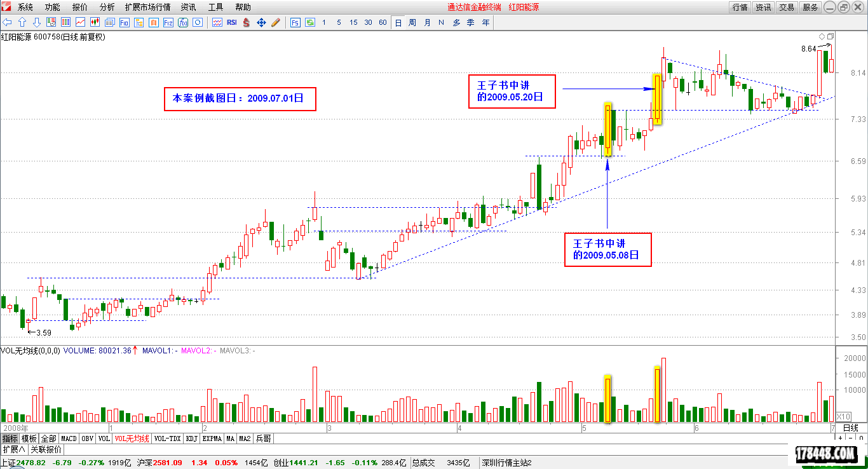Image resolution: width=868 pixels, height=469 pixels.
Task: Open the f(x) formula manager icon
Action: click(182, 22)
